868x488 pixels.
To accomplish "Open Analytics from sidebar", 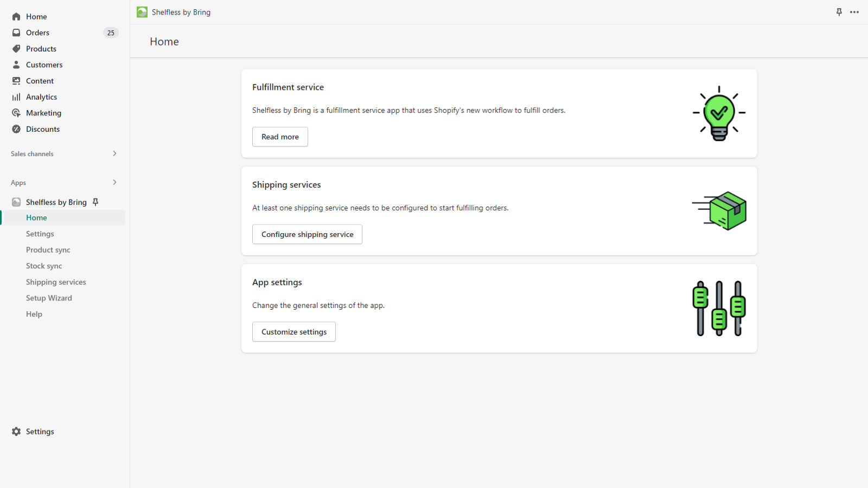I will point(42,97).
